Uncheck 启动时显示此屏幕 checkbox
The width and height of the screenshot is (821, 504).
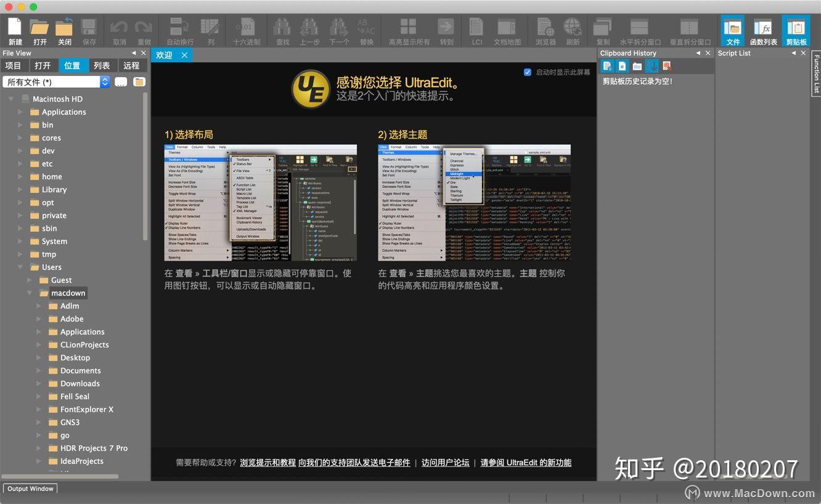pos(528,72)
